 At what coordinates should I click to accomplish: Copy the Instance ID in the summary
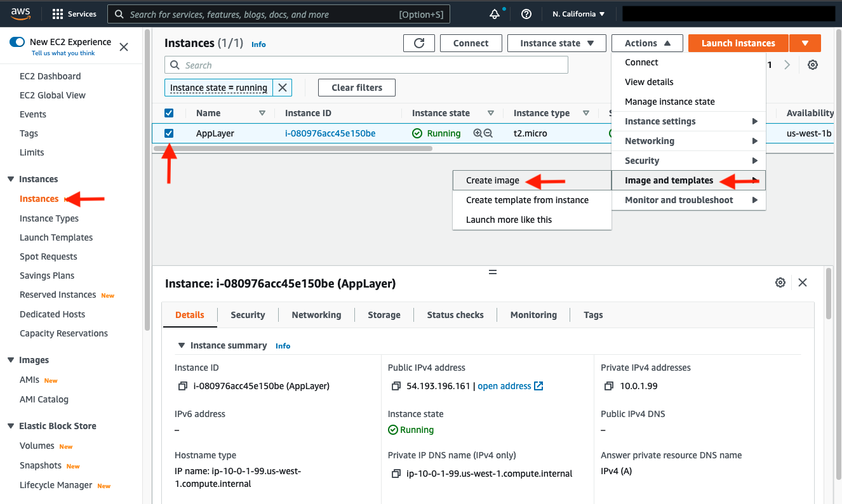[183, 386]
